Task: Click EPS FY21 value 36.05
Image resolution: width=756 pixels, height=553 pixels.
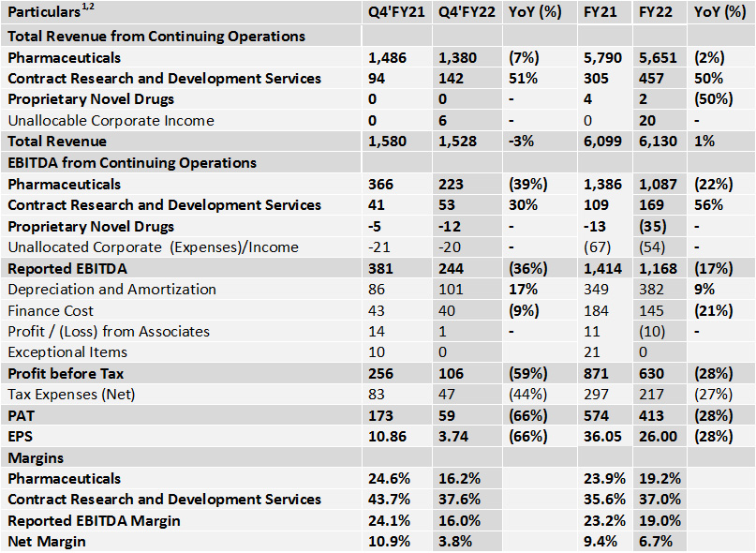Action: [x=602, y=437]
